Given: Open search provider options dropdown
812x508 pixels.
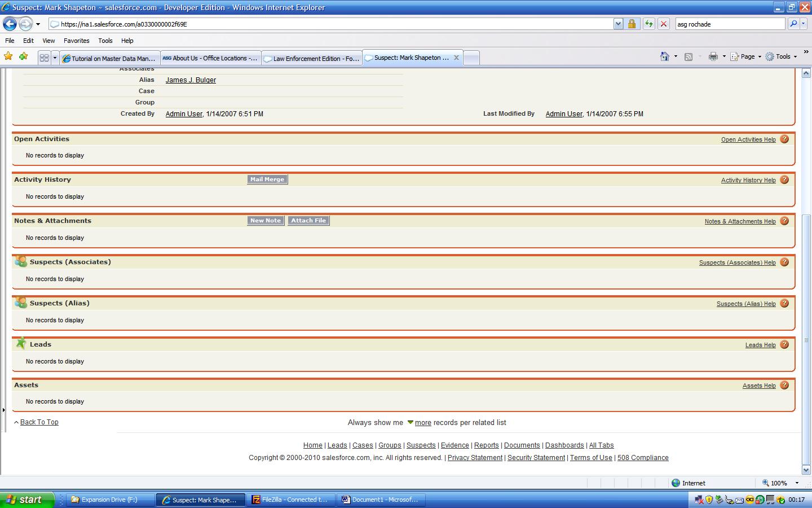Looking at the screenshot, I should click(x=804, y=24).
